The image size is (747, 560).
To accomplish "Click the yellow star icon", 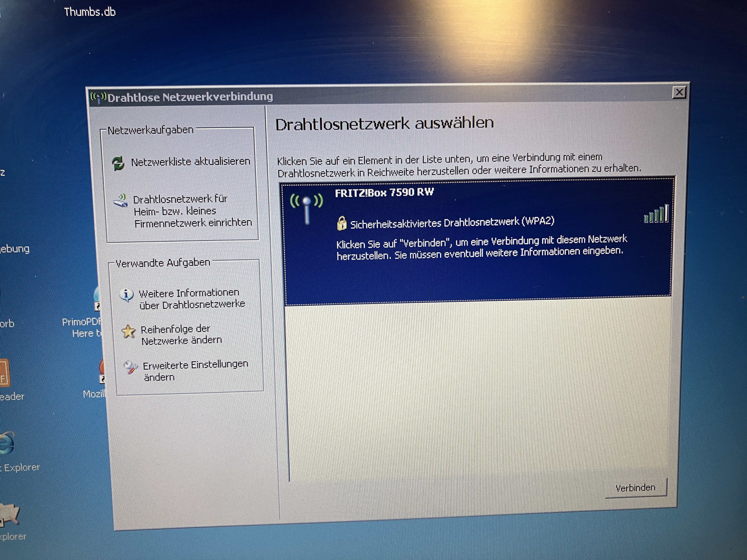I will pyautogui.click(x=129, y=331).
